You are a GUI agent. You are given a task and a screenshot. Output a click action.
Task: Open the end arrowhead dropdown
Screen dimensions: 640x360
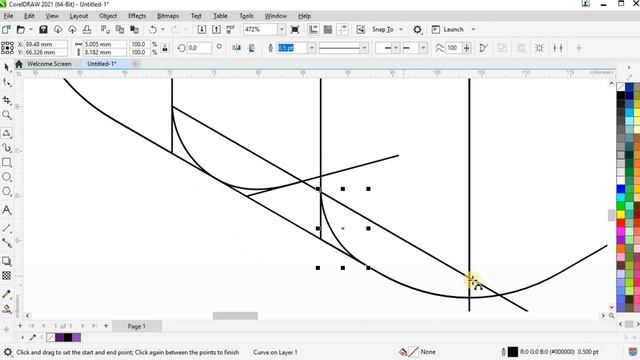click(423, 48)
